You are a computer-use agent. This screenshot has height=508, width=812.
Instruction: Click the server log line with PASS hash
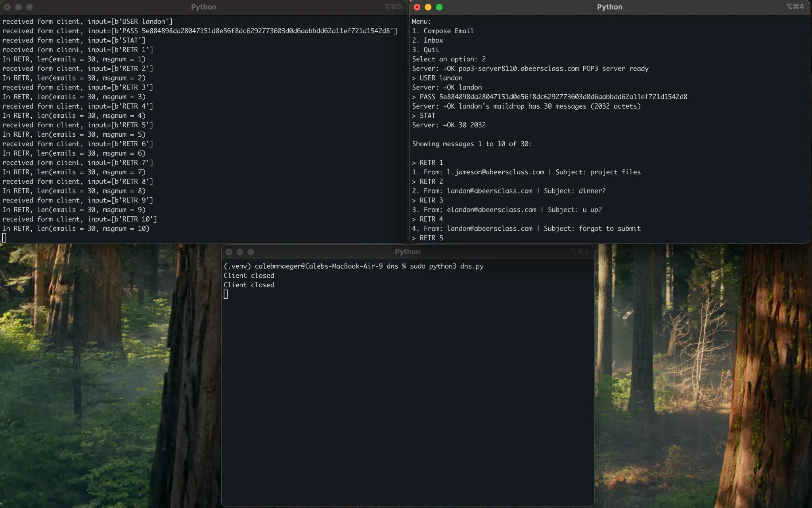[x=200, y=31]
